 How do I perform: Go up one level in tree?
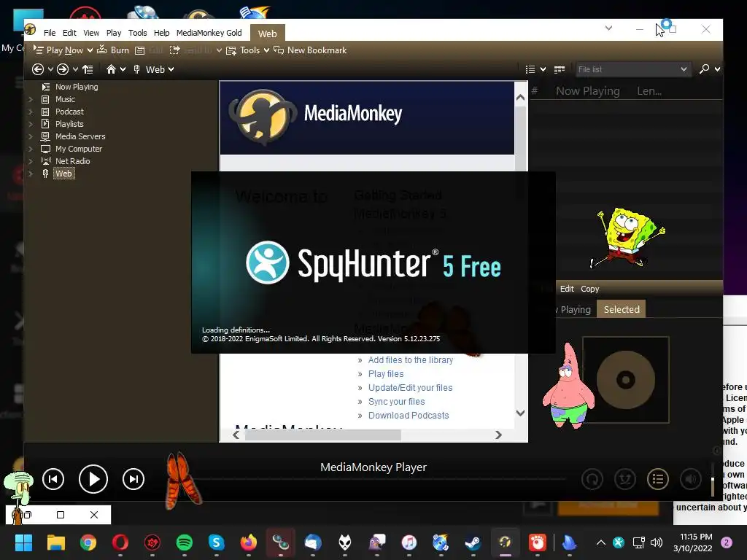[88, 69]
